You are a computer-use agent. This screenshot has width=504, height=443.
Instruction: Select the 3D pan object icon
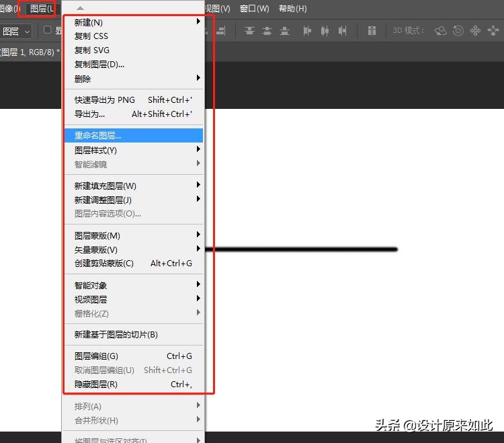tap(475, 31)
